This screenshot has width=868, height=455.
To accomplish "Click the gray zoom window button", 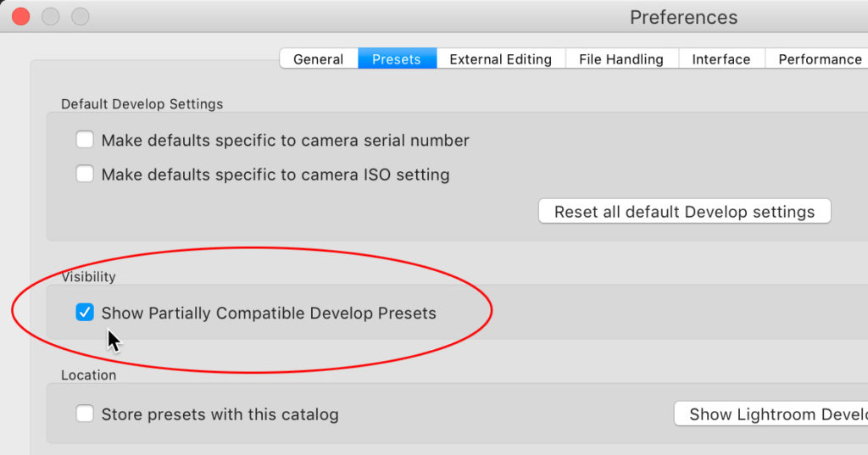I will pyautogui.click(x=80, y=16).
